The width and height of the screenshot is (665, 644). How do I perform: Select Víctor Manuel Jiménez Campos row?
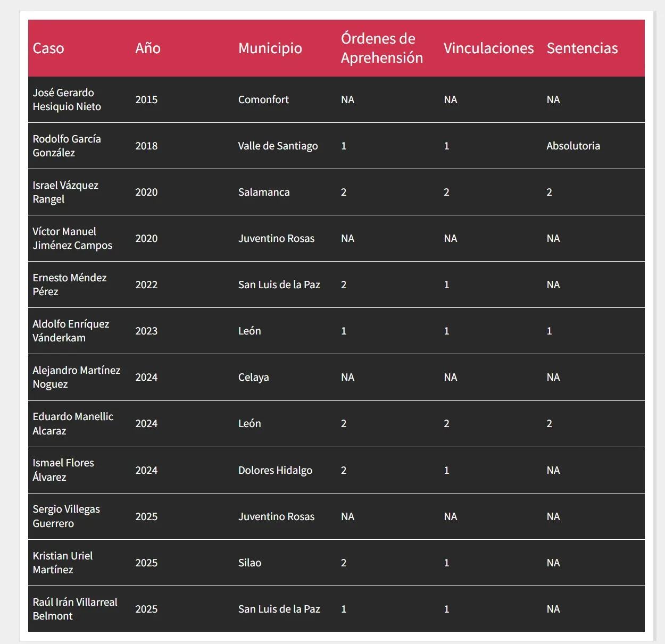tap(336, 238)
